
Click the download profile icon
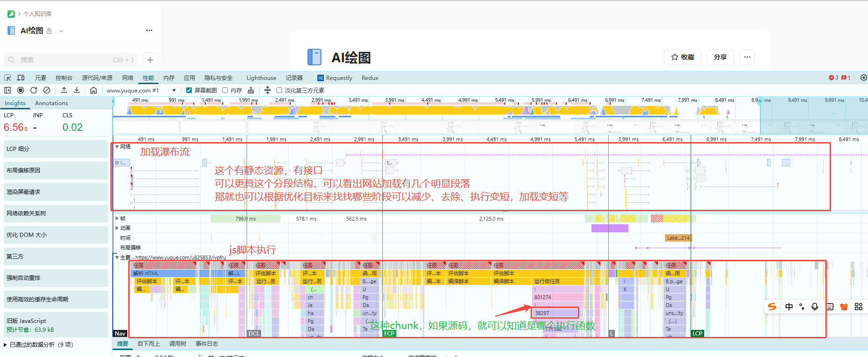coord(77,90)
